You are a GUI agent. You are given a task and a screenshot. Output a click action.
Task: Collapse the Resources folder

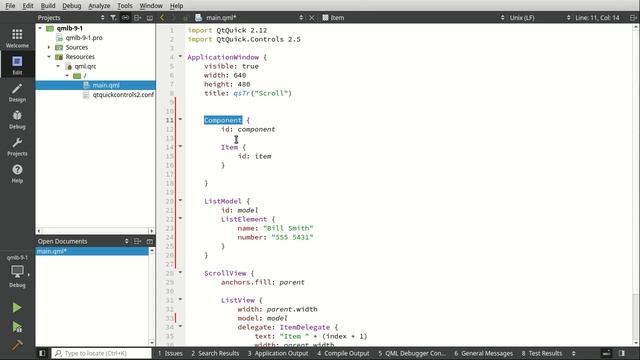point(49,57)
